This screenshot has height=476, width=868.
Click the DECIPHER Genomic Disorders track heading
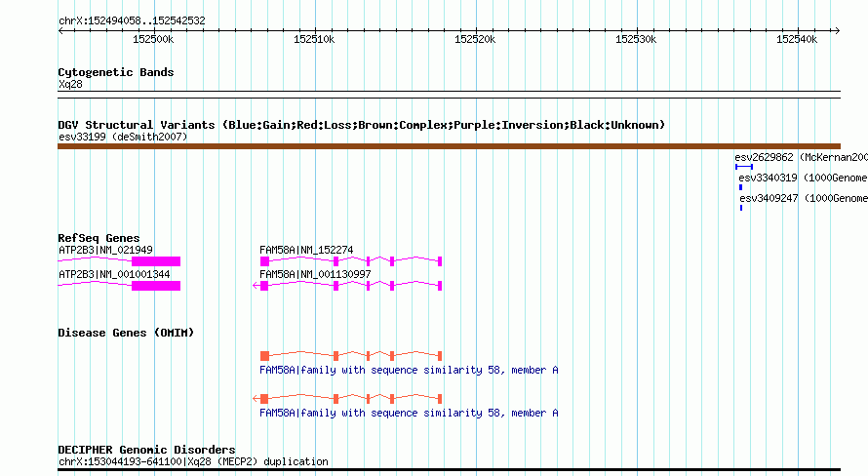[x=146, y=450]
